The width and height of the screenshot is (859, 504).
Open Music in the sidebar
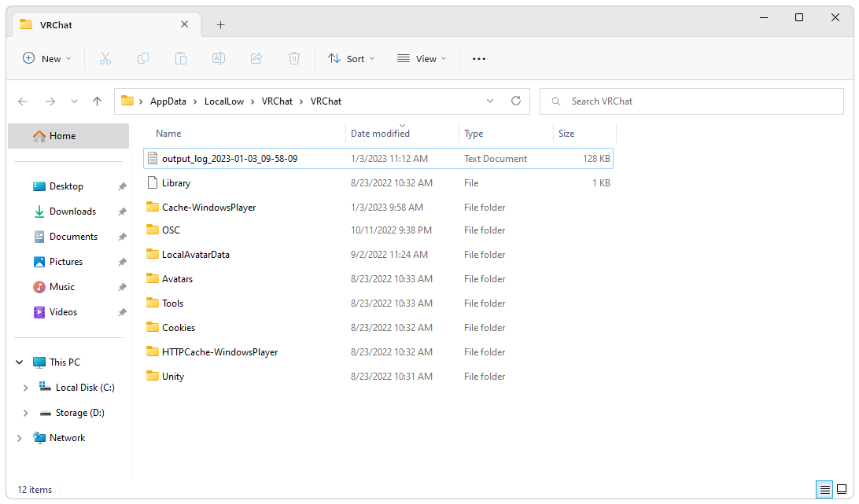point(62,287)
